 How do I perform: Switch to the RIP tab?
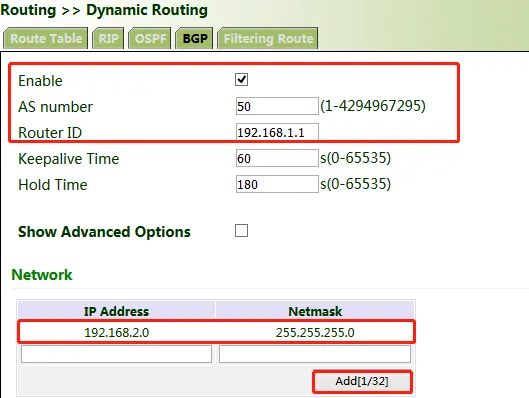pyautogui.click(x=108, y=38)
